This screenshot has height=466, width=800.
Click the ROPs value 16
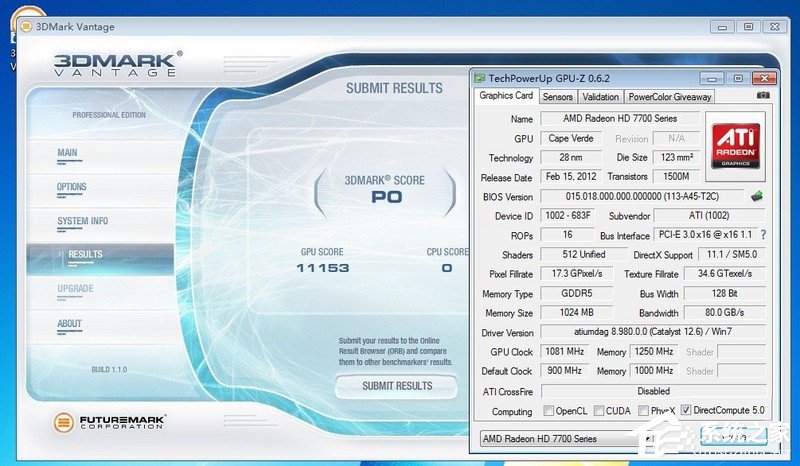568,235
